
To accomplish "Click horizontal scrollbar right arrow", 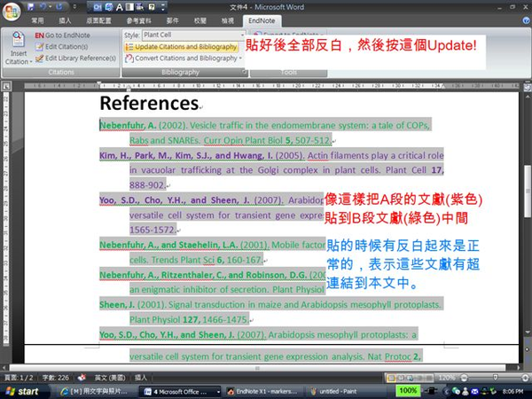I will [x=519, y=367].
